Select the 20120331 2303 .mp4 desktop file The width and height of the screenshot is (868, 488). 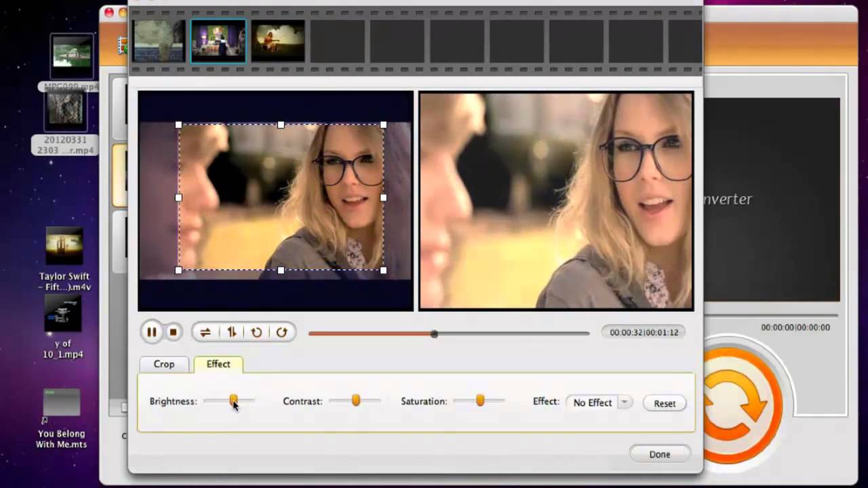click(65, 123)
